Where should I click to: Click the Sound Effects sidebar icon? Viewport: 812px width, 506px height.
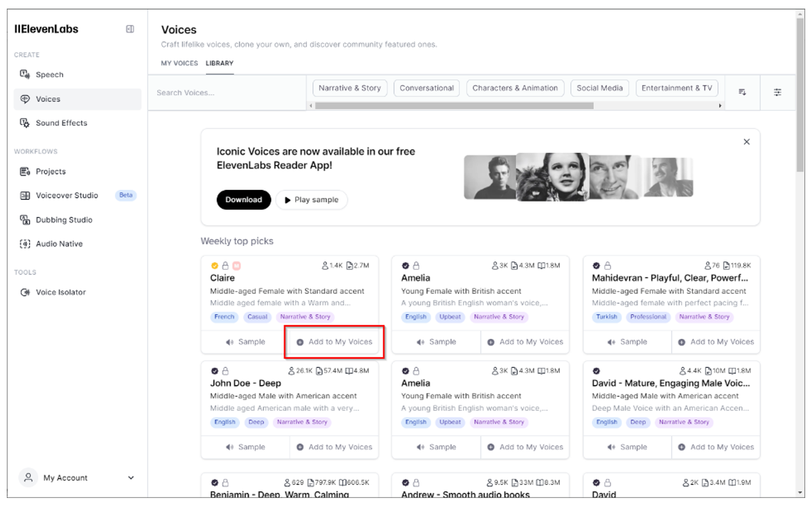(25, 123)
